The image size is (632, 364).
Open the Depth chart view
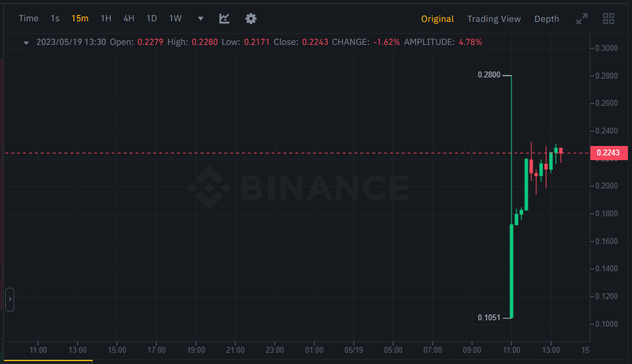(546, 19)
